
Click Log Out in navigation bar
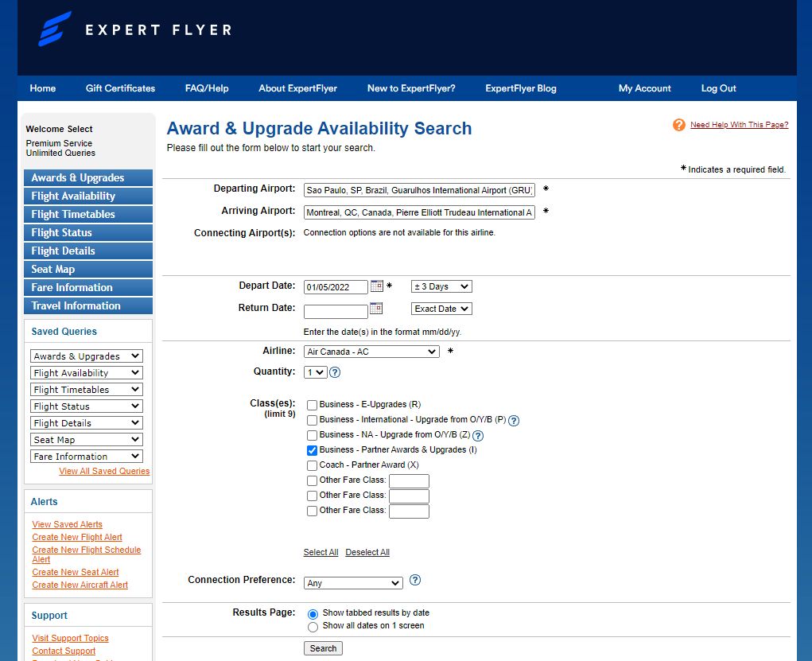719,88
